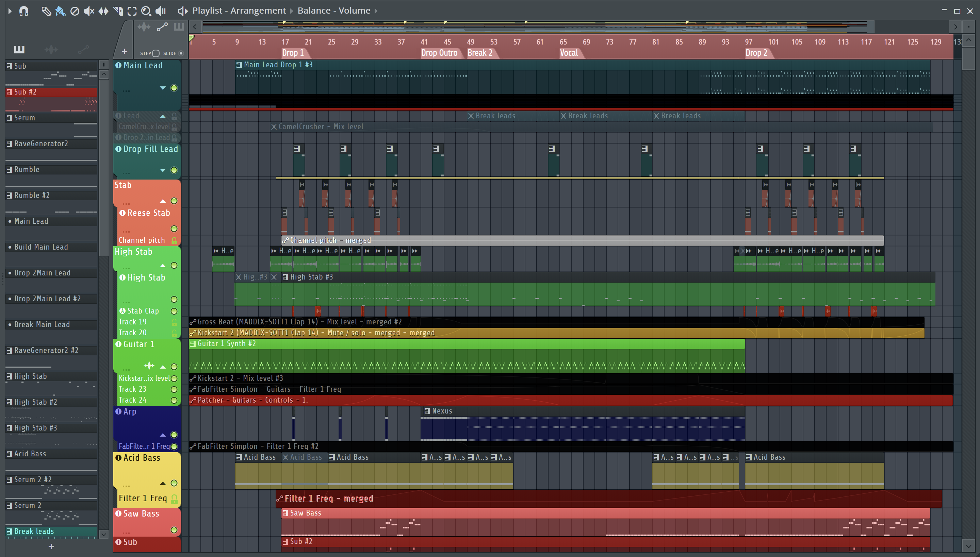Screen dimensions: 980x557
Task: Select the Slice tool
Action: pos(118,11)
